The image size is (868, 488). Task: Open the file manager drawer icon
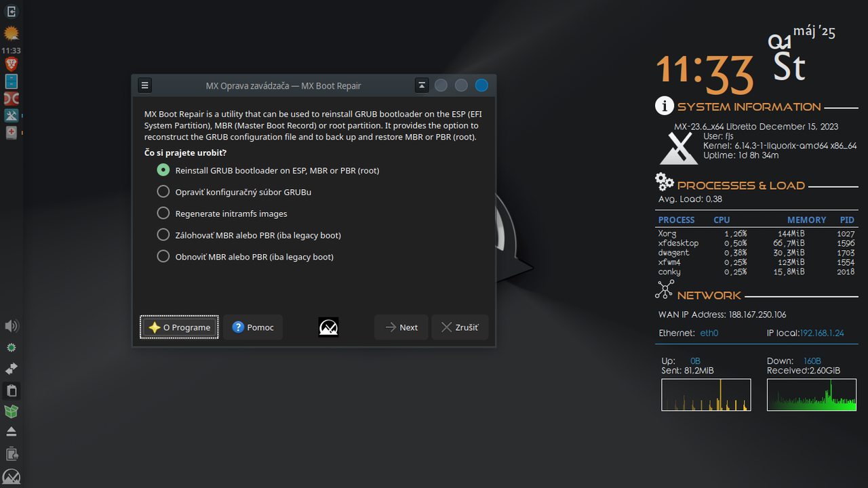[x=11, y=81]
